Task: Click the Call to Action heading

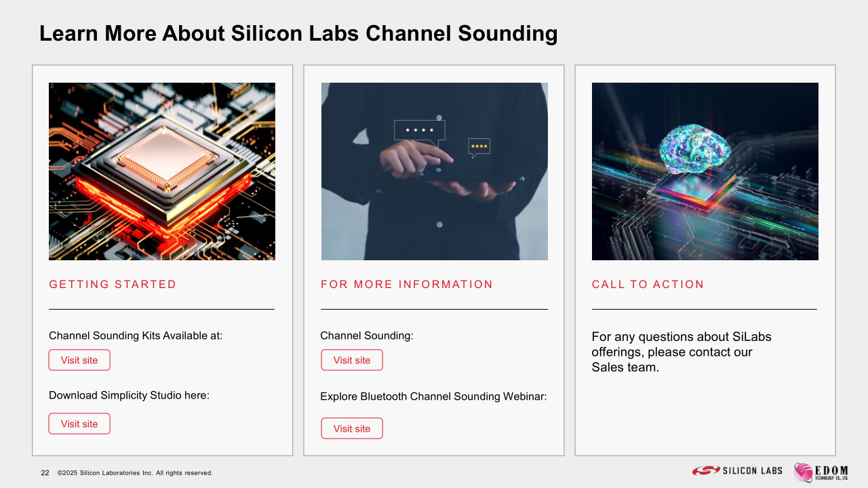Action: point(648,285)
